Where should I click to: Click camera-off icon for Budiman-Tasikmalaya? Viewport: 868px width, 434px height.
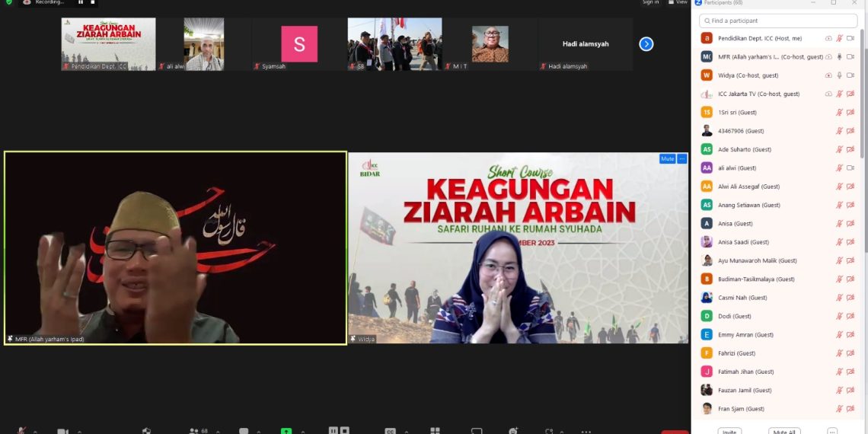click(x=850, y=279)
